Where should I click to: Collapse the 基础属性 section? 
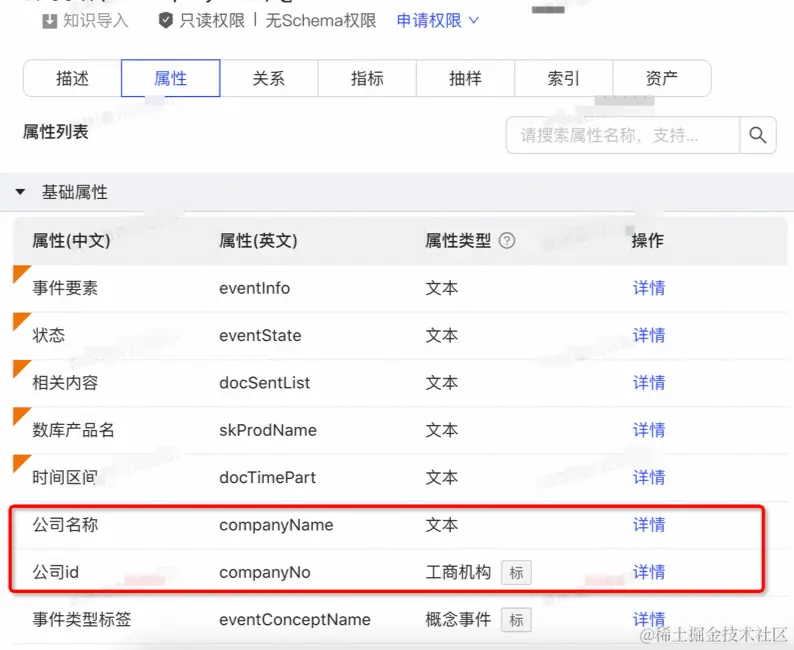[x=20, y=192]
